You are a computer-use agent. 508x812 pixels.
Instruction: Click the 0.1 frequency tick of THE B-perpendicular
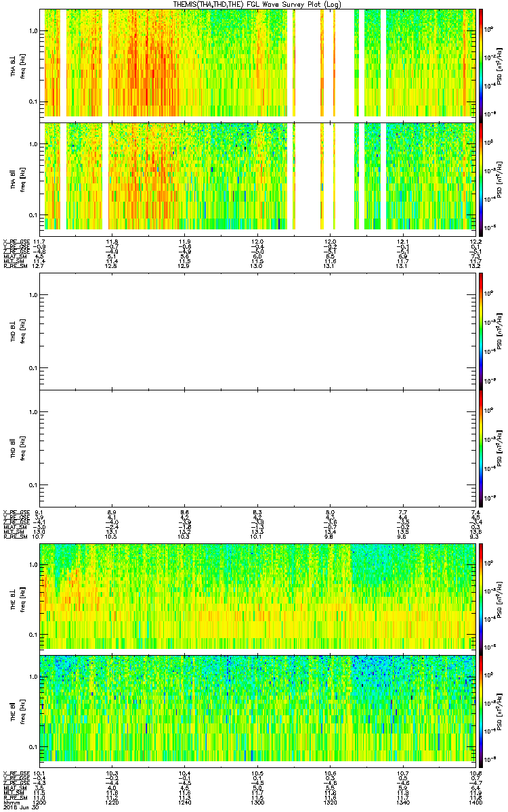pyautogui.click(x=33, y=634)
